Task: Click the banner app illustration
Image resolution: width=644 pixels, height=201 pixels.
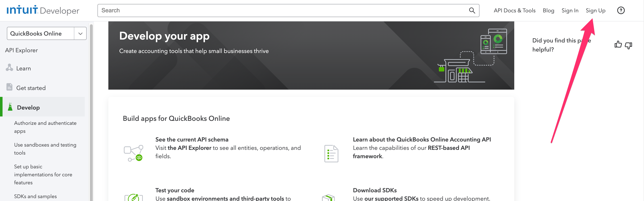Action: pyautogui.click(x=470, y=56)
